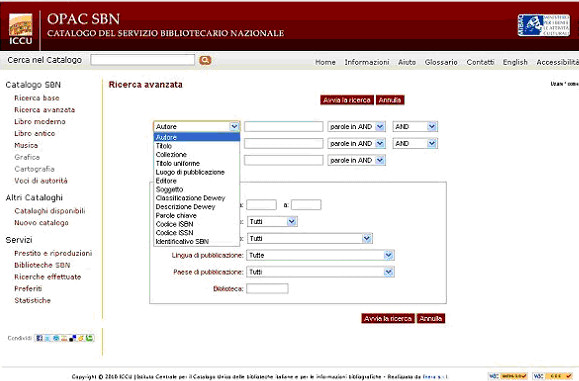Click bottom Avvia la ricerca button
The image size is (579, 381).
tap(388, 319)
